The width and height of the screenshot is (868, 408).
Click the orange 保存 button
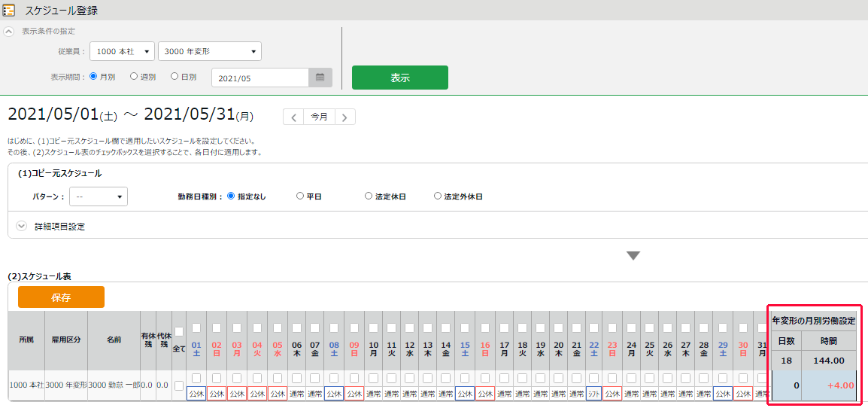click(61, 297)
